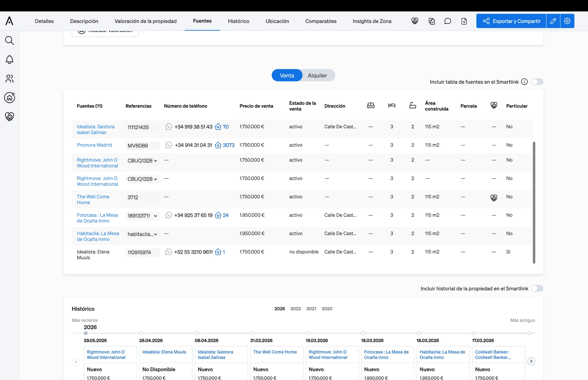Select year 2020 in Histórico

[x=327, y=309]
